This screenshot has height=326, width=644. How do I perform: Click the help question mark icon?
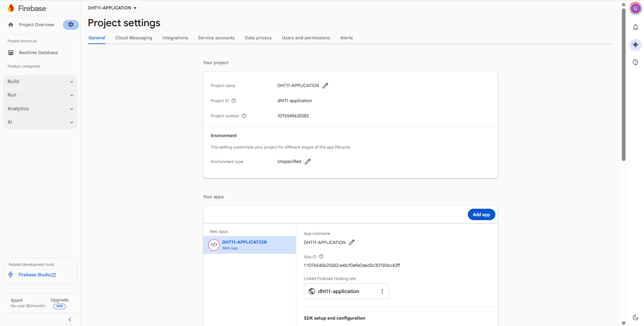pyautogui.click(x=635, y=63)
